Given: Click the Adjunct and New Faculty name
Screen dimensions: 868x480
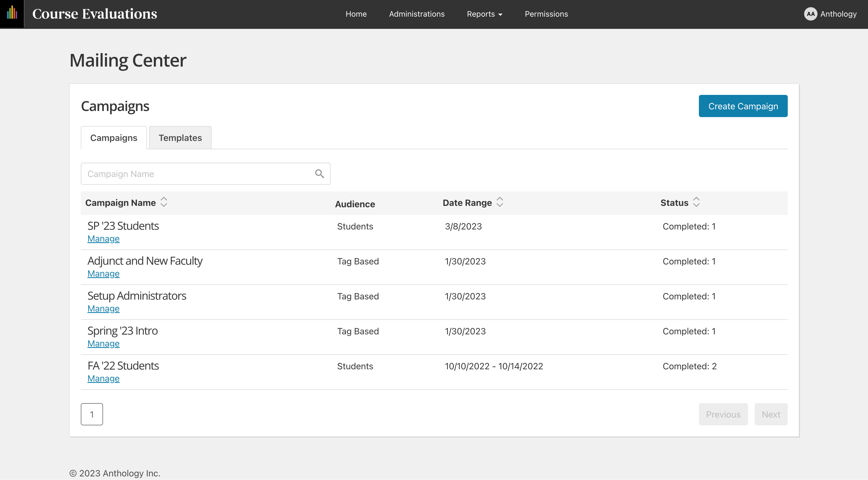Looking at the screenshot, I should (145, 261).
